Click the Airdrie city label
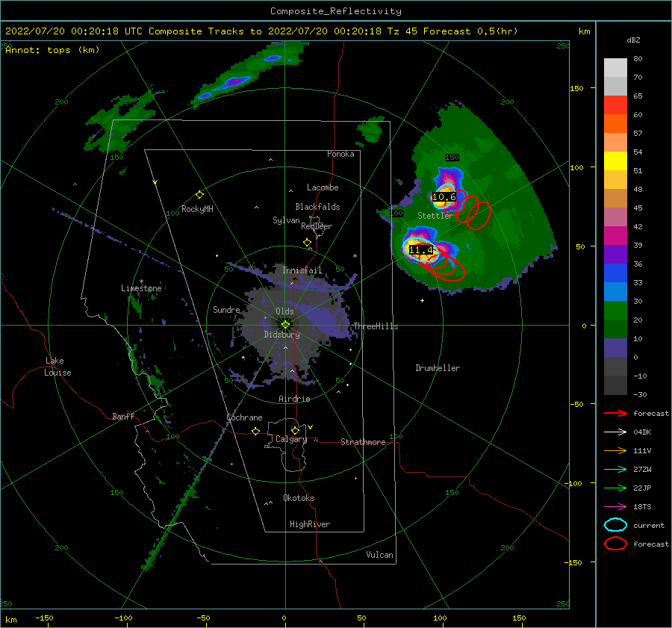The width and height of the screenshot is (672, 628). click(x=294, y=399)
